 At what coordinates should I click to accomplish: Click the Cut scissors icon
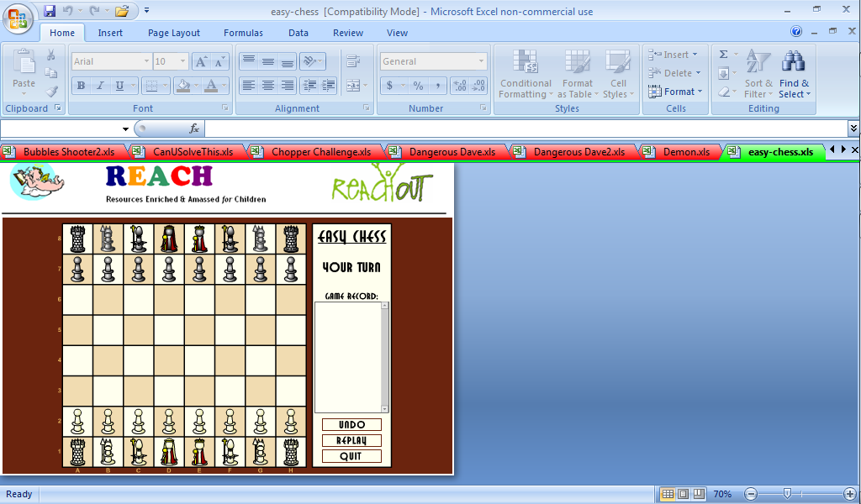click(x=51, y=55)
